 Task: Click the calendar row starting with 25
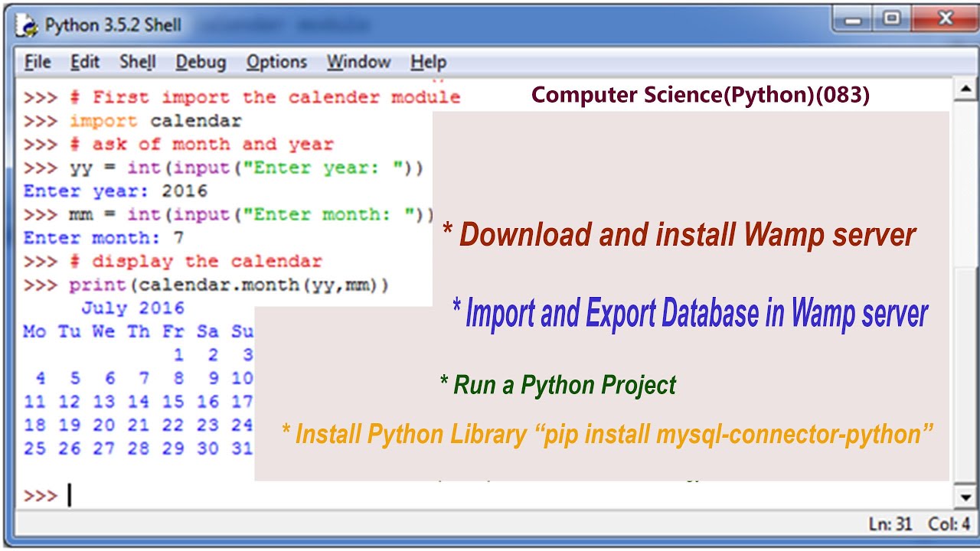coord(138,448)
